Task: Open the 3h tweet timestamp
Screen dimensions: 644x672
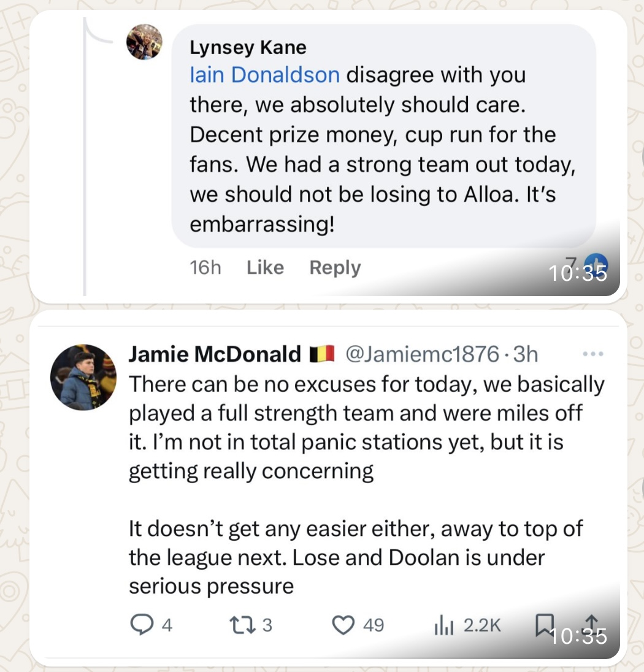Action: coord(525,354)
